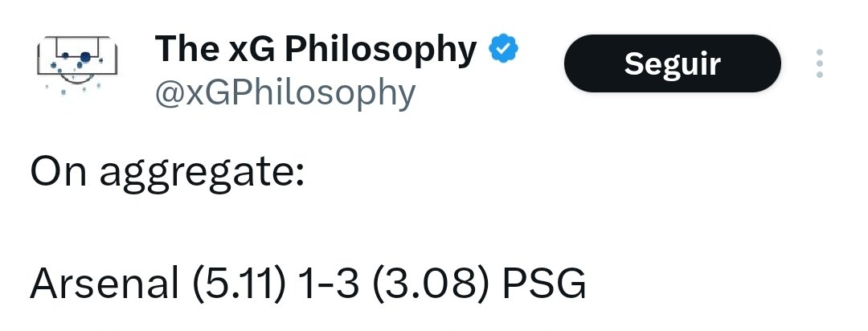Expand tweet options via vertical dots
The image size is (868, 331).
click(x=819, y=63)
